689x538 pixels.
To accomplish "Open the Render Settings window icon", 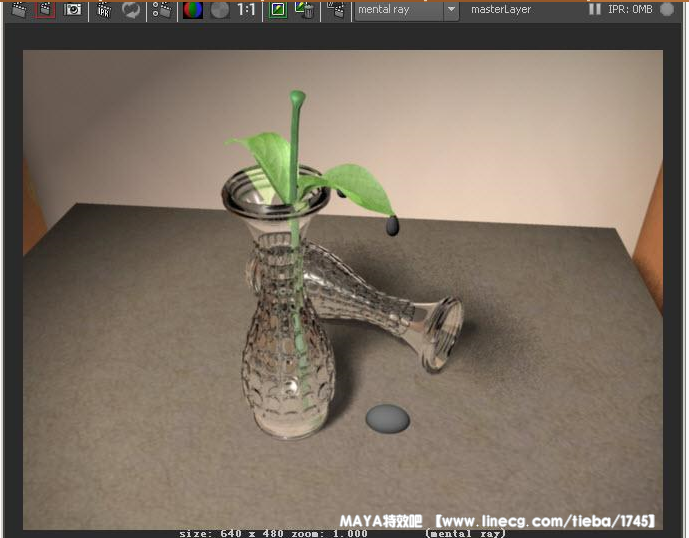I will (x=161, y=10).
